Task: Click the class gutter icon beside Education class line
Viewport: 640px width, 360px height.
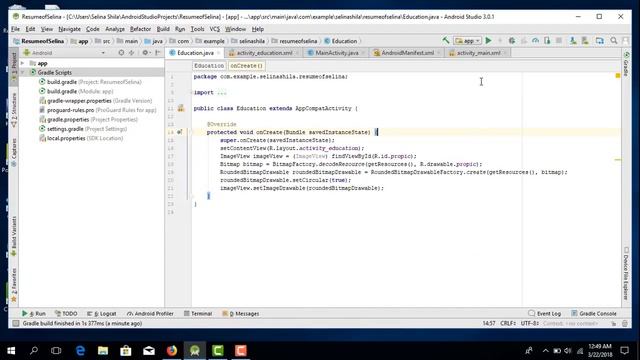Action: click(x=181, y=108)
